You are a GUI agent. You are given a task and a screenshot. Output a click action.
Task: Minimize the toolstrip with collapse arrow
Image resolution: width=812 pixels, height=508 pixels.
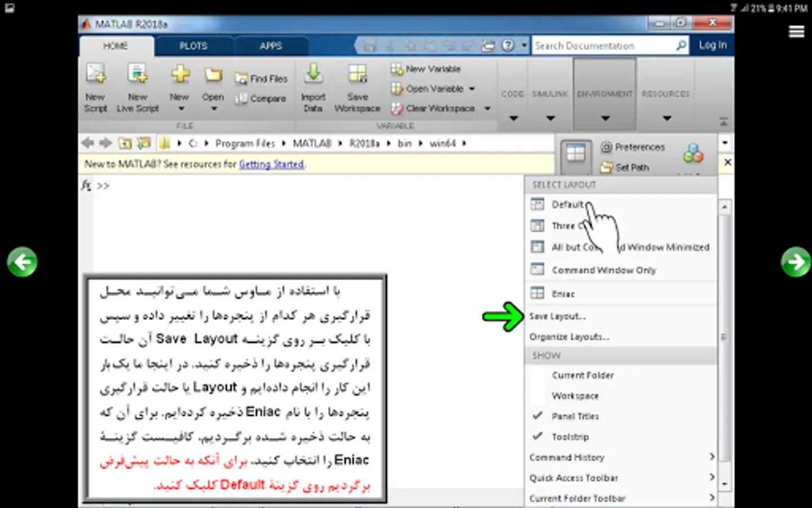pos(724,122)
